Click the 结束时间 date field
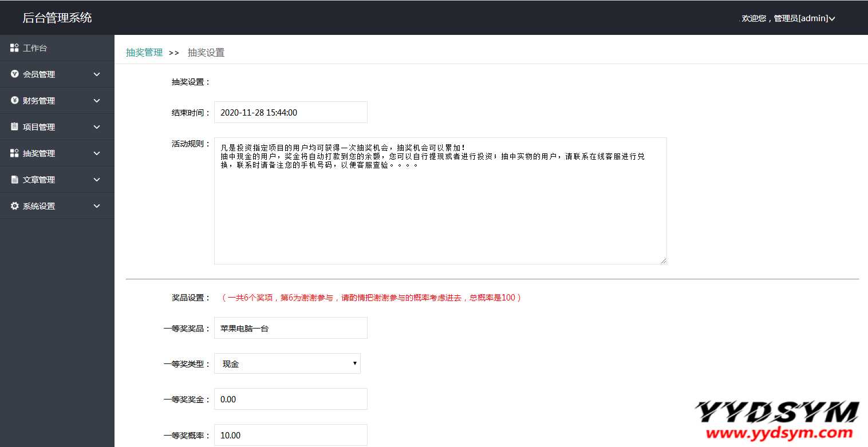Viewport: 868px width, 447px height. tap(290, 112)
